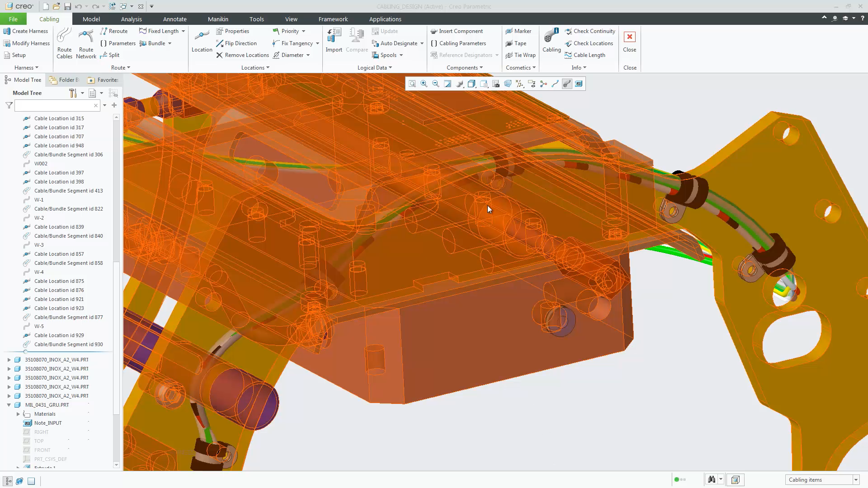Click the Modify Harness button
Viewport: 868px width, 488px height.
point(26,43)
